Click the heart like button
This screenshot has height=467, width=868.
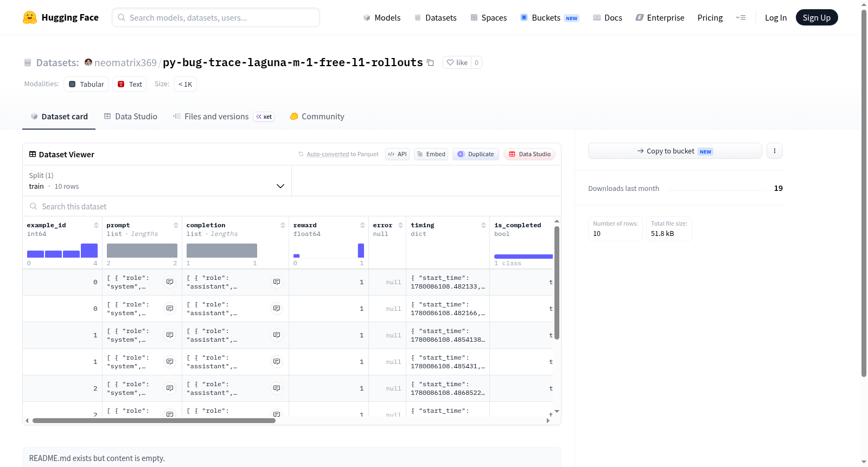(457, 62)
